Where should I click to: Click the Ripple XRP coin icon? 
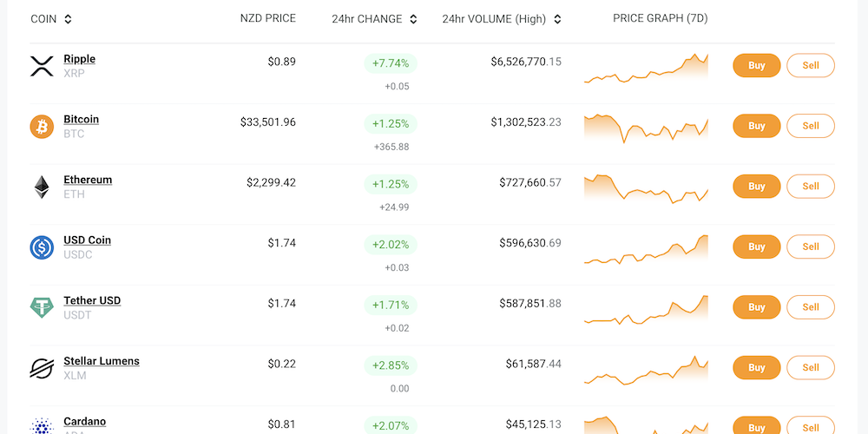[x=42, y=66]
